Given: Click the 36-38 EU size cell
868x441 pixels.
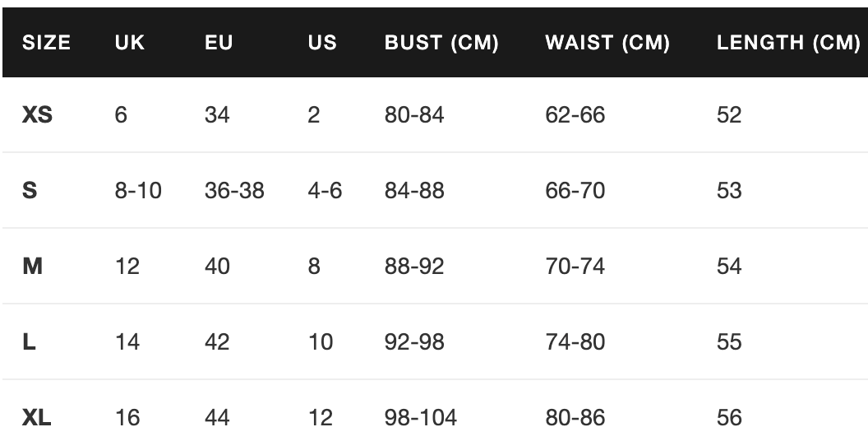Looking at the screenshot, I should 234,191.
